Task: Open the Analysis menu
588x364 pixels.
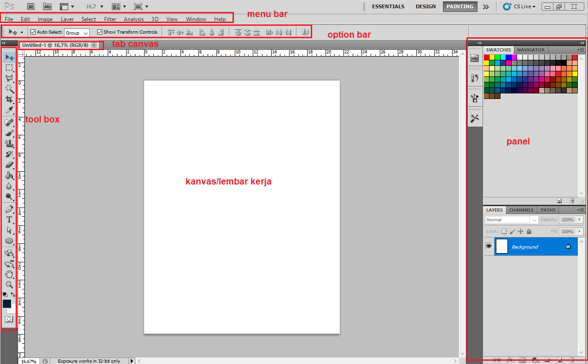Action: [x=134, y=19]
